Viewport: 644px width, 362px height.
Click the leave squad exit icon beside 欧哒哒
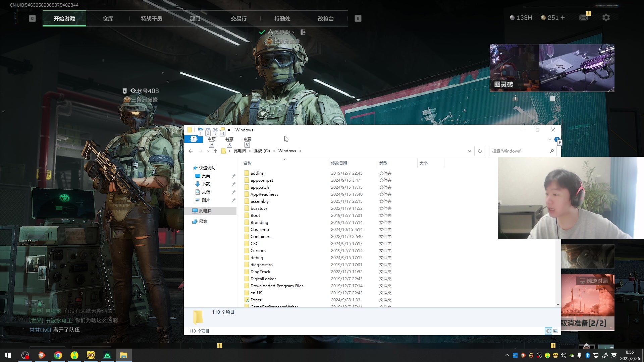303,32
